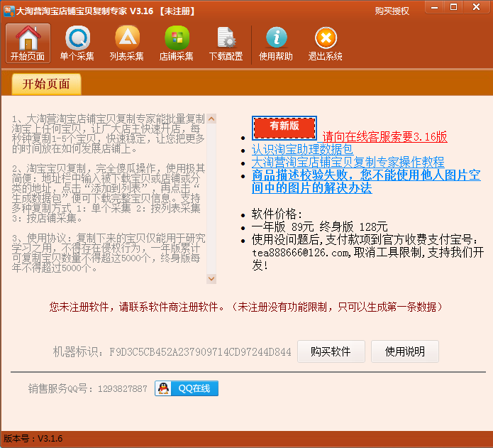
Task: Open the 认识淘宝助理数据包 link
Action: pos(302,150)
